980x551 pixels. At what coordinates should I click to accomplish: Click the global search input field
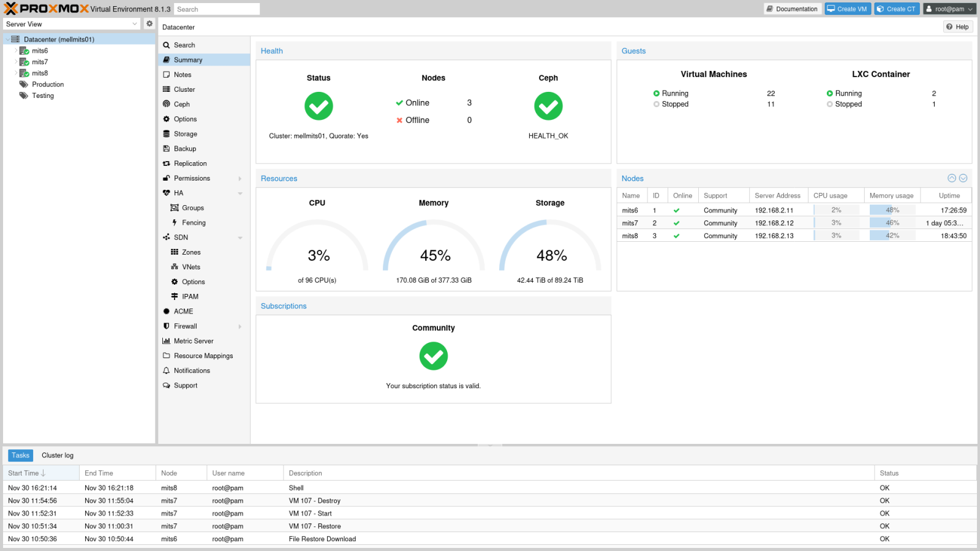pyautogui.click(x=217, y=9)
